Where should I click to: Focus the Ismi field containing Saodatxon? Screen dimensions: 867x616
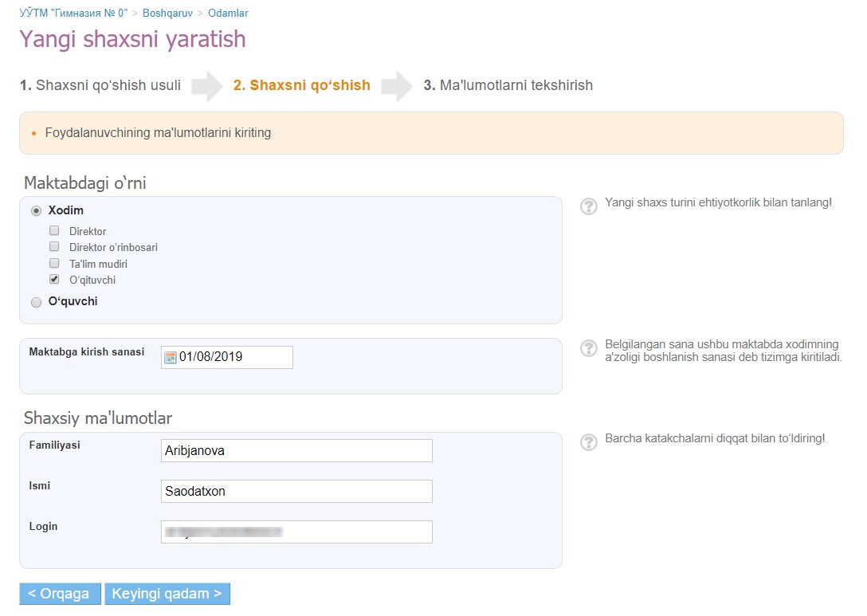click(x=296, y=491)
